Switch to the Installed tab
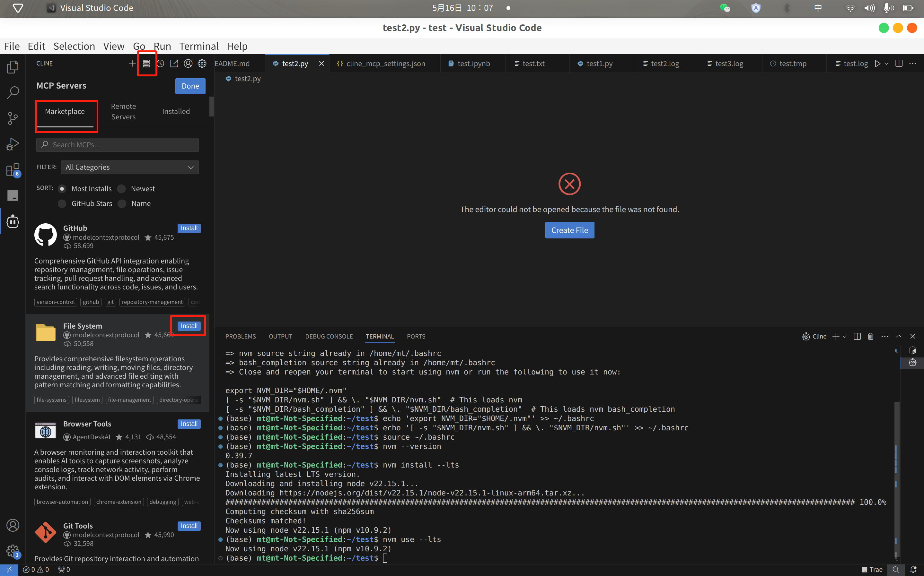924x576 pixels. (x=176, y=111)
